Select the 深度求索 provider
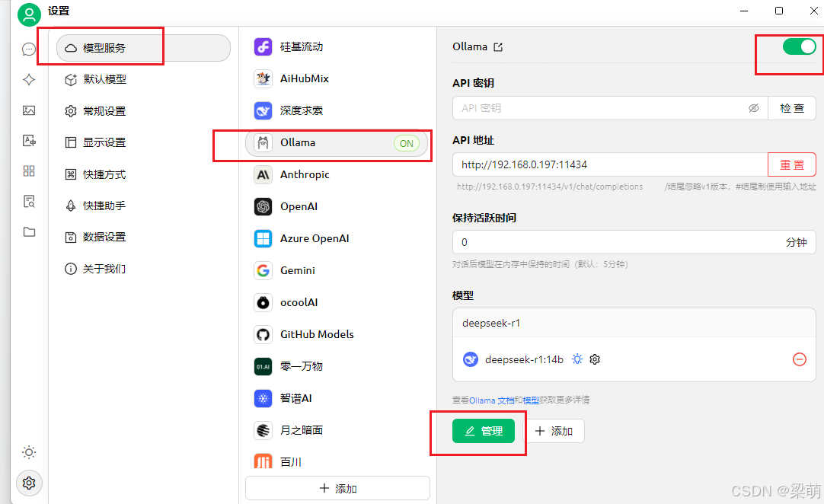The height and width of the screenshot is (504, 824). pos(337,111)
